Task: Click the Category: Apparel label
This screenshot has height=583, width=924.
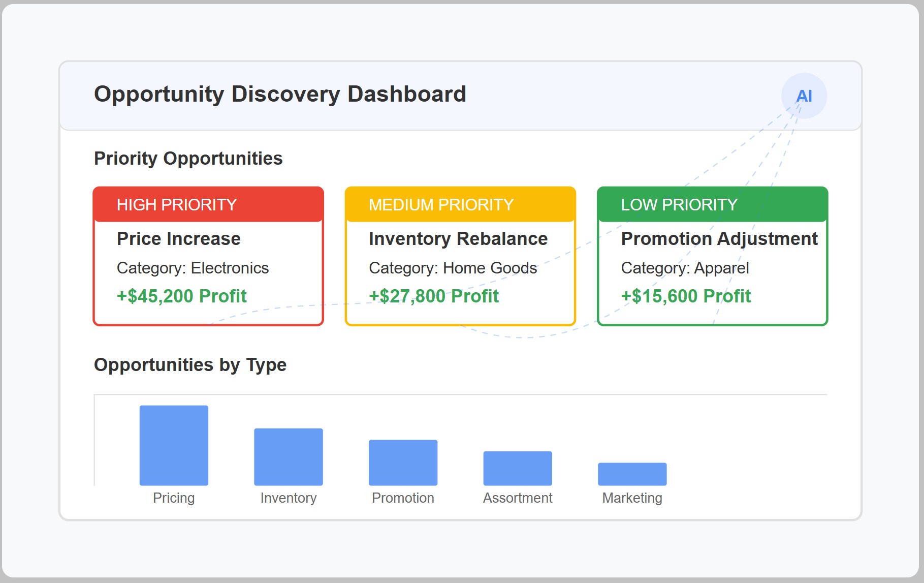Action: coord(685,268)
